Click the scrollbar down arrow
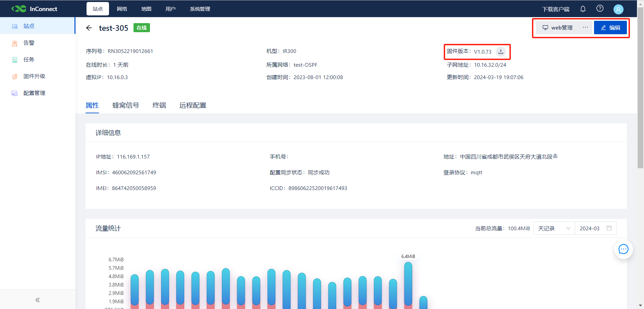This screenshot has height=309, width=644. pos(641,306)
